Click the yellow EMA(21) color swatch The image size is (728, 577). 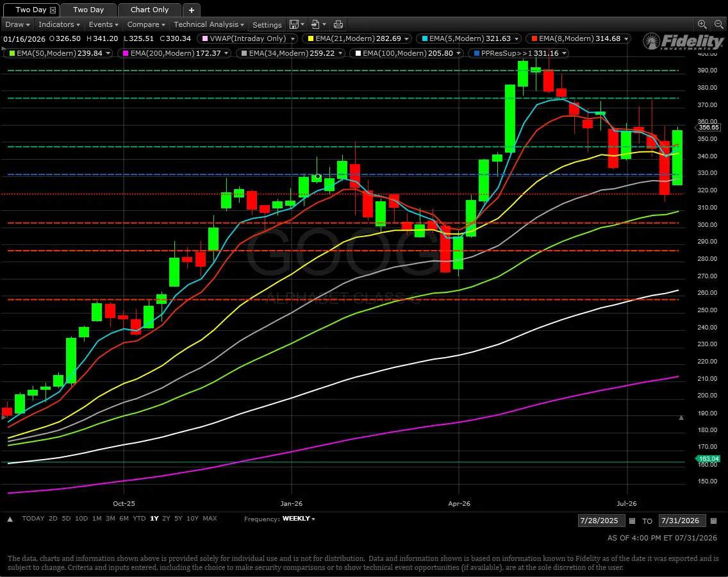(x=311, y=39)
